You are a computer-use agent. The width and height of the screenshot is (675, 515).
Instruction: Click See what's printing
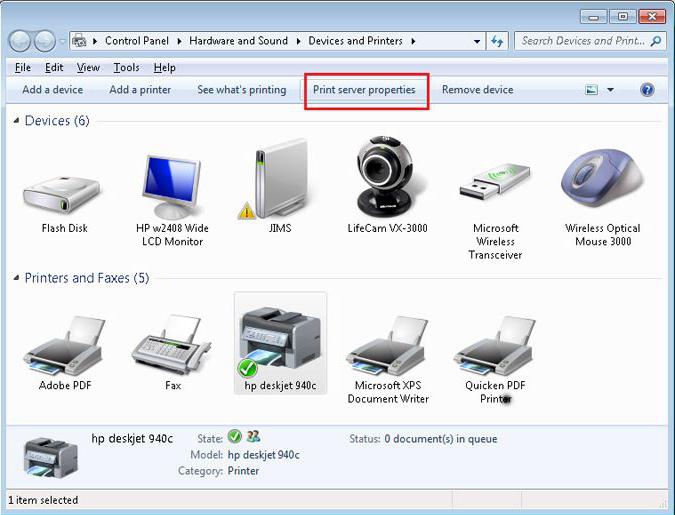coord(242,90)
